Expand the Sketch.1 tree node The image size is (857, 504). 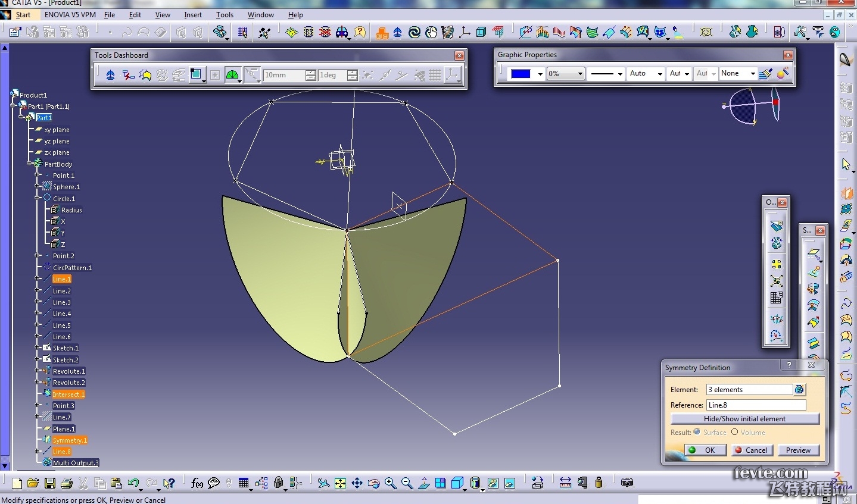pyautogui.click(x=38, y=348)
